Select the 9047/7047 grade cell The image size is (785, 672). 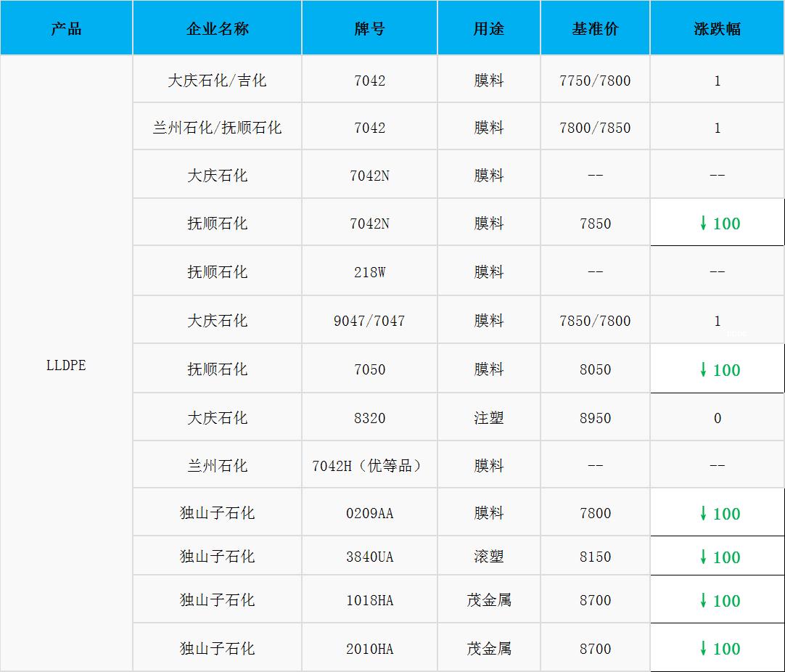click(370, 321)
